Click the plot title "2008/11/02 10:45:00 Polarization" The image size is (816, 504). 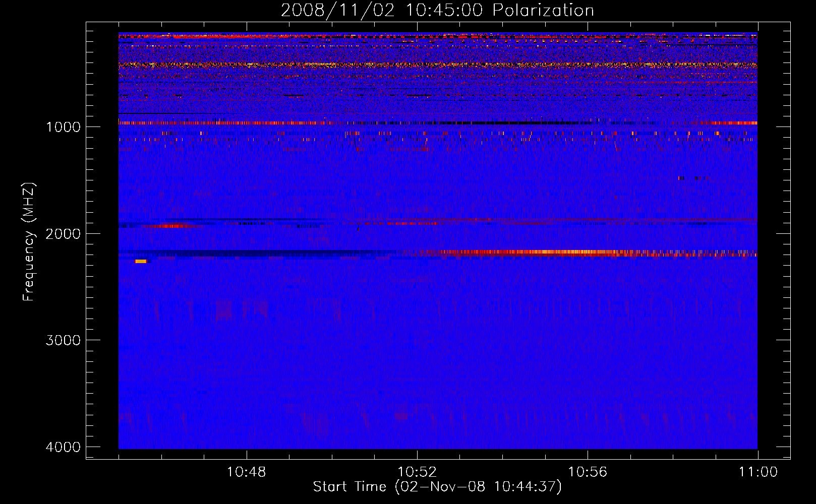(x=437, y=10)
